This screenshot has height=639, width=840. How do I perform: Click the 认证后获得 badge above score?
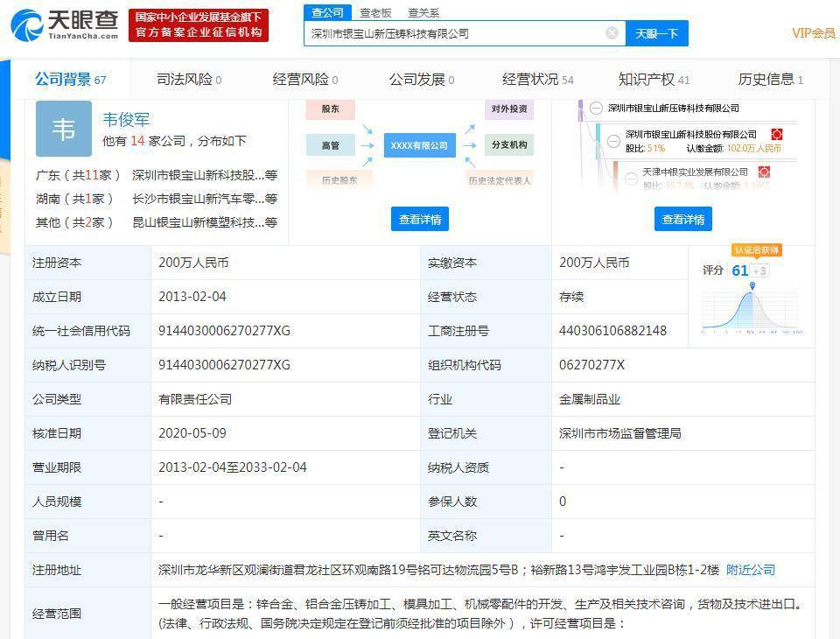tap(756, 249)
